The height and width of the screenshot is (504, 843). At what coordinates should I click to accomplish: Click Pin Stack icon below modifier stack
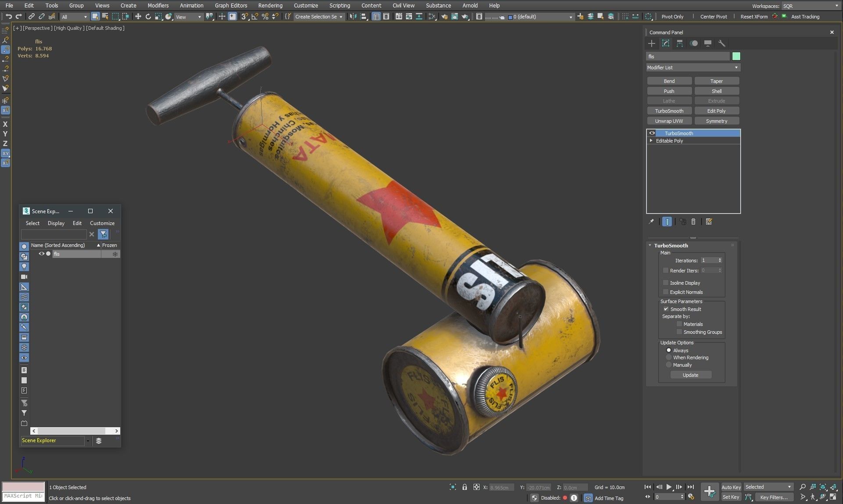[651, 222]
